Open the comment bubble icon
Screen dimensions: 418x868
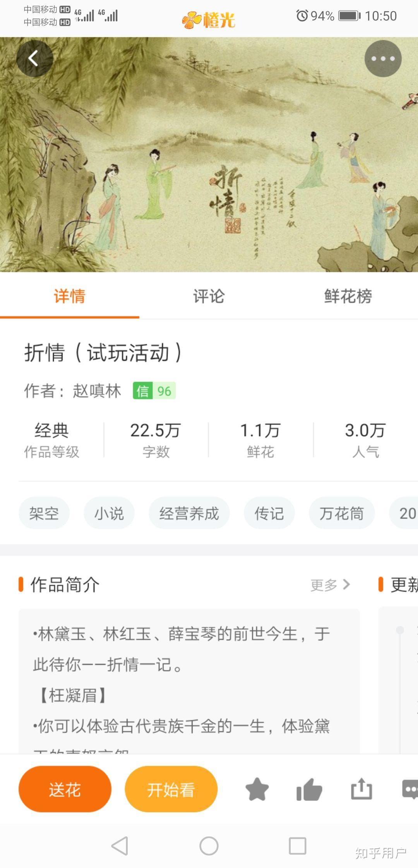click(410, 789)
